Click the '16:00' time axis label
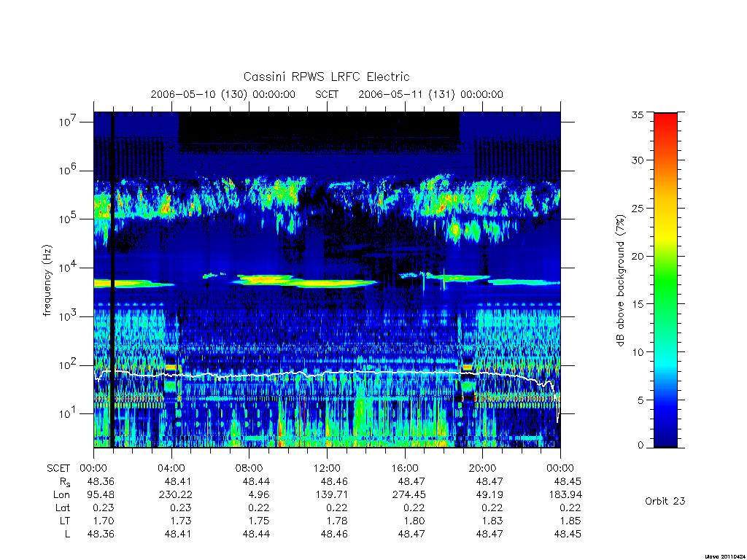This screenshot has width=747, height=560. (405, 468)
